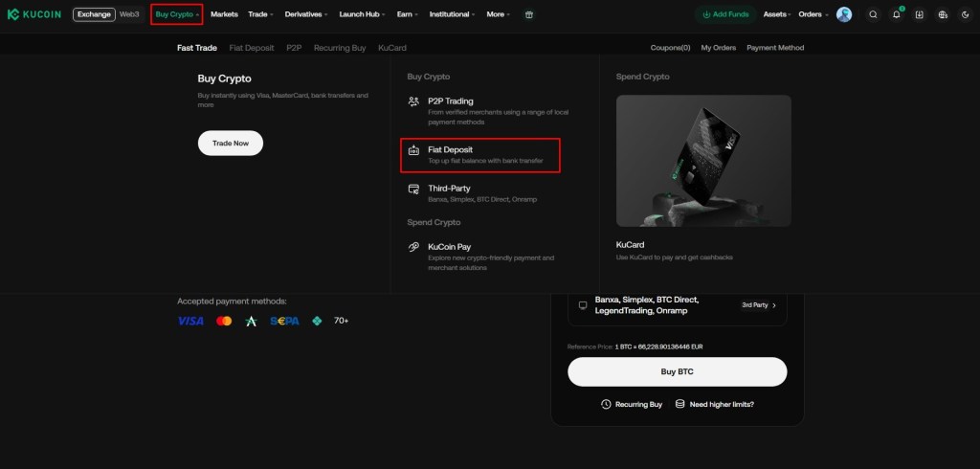Open the My Orders link

[718, 48]
